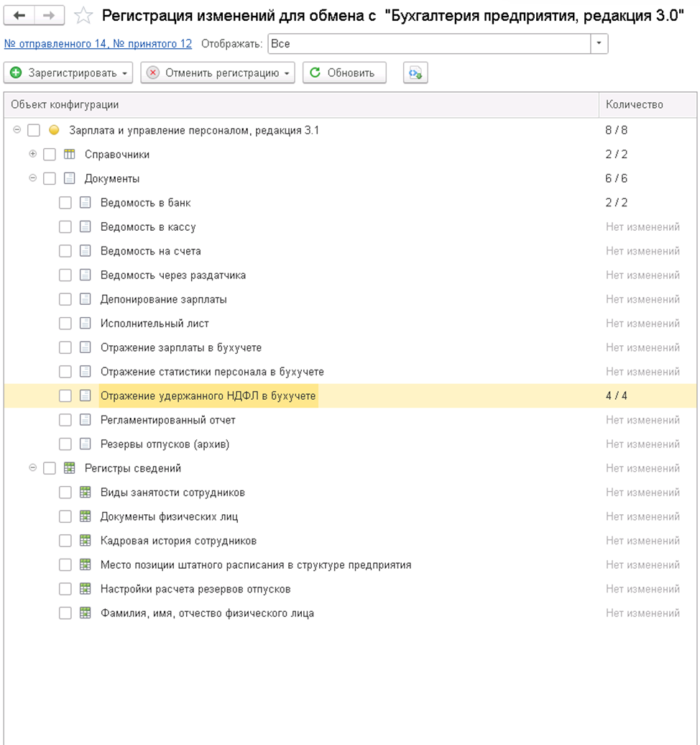Click document icon of Ведомость в кассу
The height and width of the screenshot is (745, 700).
85,227
